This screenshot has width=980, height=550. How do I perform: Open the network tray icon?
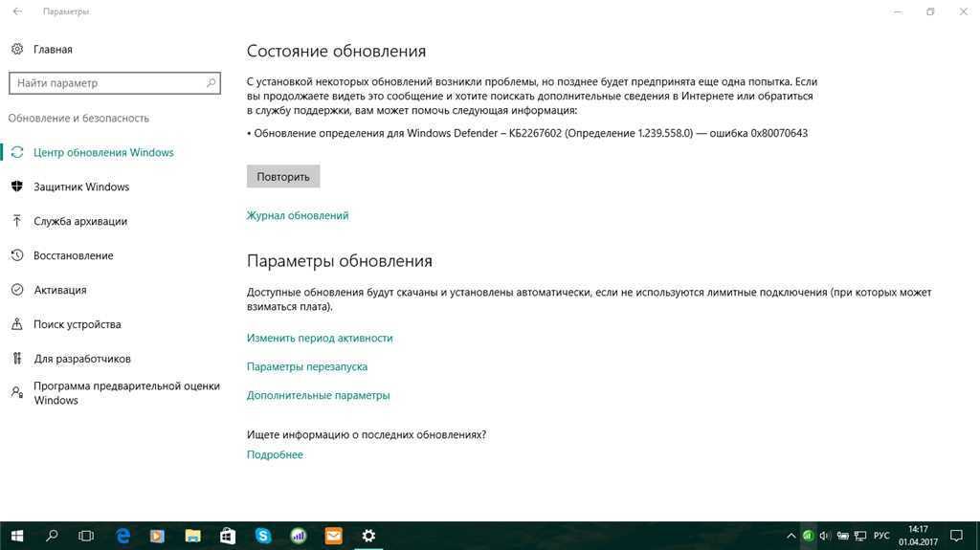pyautogui.click(x=860, y=536)
